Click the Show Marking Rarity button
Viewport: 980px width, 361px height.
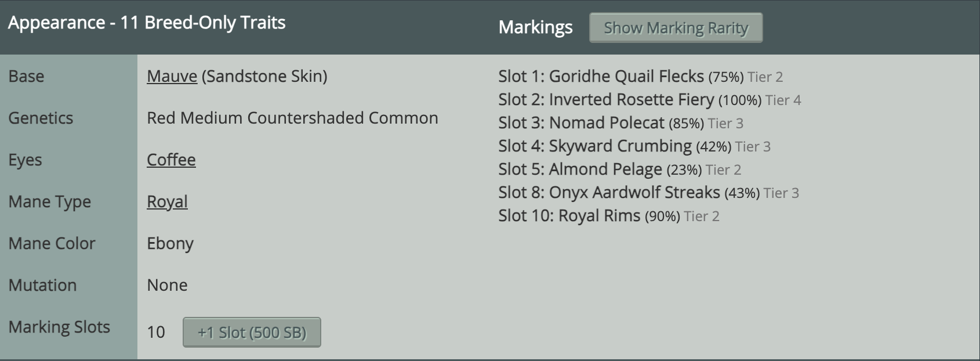tap(676, 28)
